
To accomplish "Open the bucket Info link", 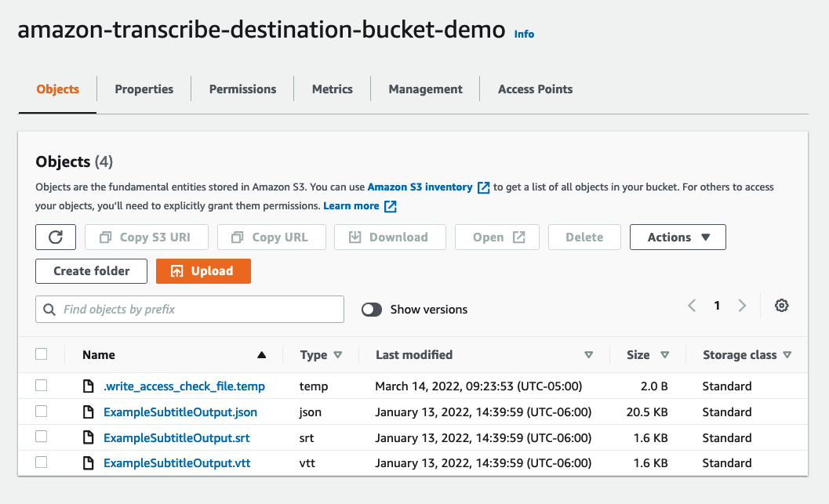I will [524, 34].
